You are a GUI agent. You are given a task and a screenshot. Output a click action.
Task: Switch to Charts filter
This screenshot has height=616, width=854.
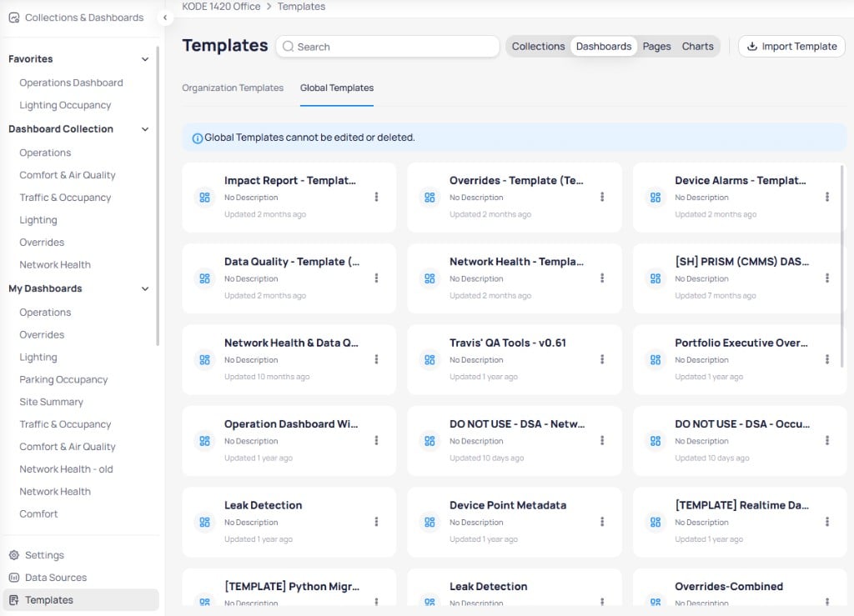point(697,46)
